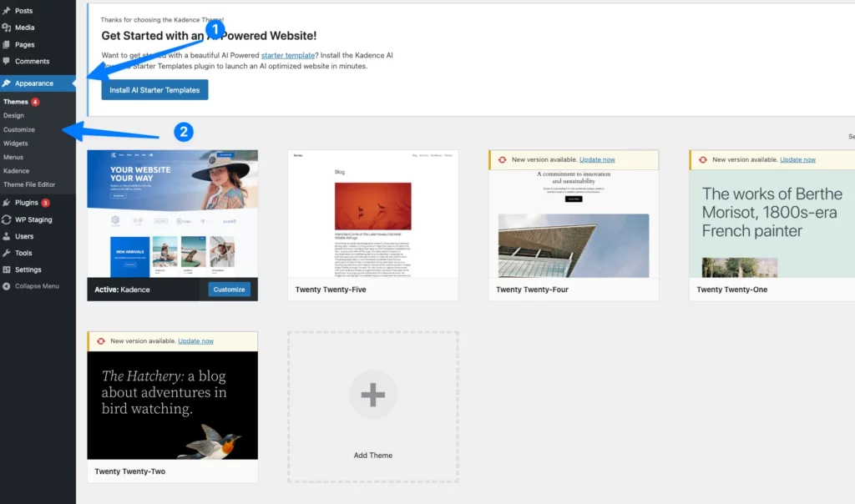Expand the Appearance menu section

tap(33, 83)
